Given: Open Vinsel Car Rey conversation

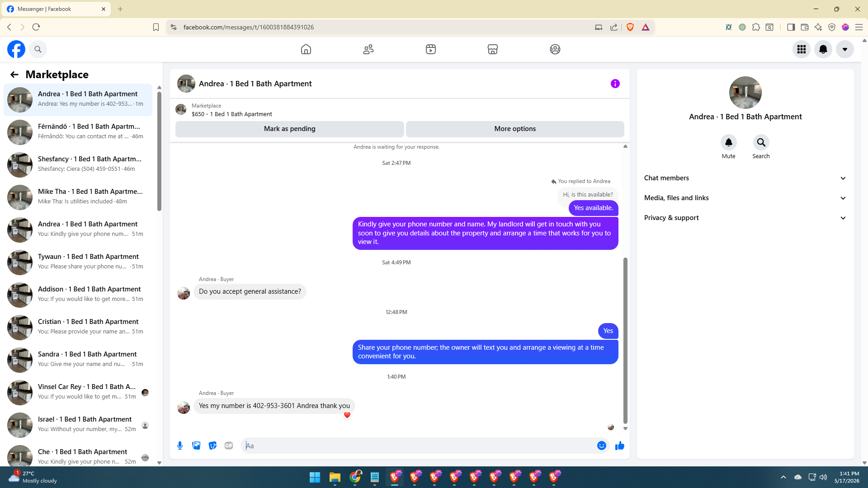Looking at the screenshot, I should click(78, 393).
